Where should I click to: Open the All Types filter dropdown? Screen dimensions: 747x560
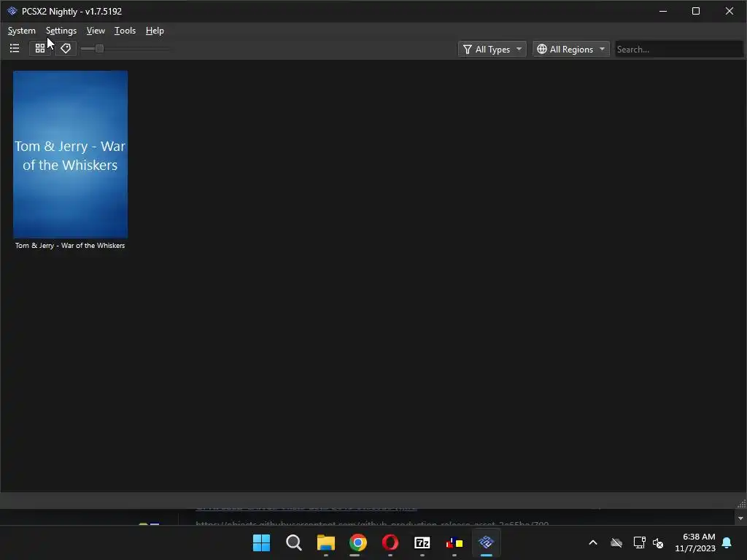point(492,49)
